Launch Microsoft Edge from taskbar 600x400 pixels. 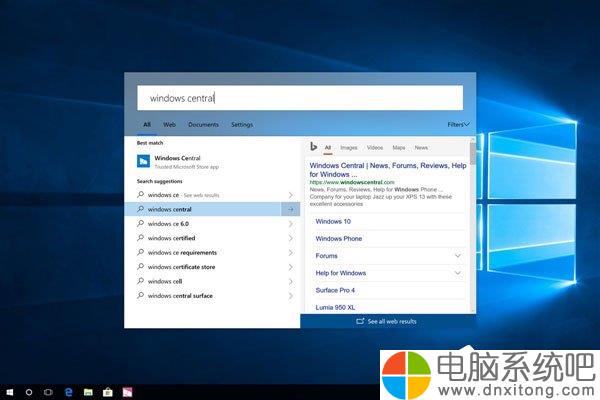point(68,392)
